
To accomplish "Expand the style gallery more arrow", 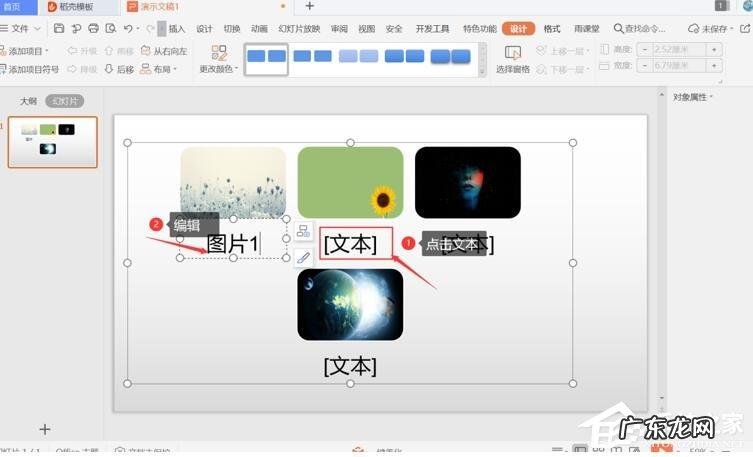I will point(482,72).
